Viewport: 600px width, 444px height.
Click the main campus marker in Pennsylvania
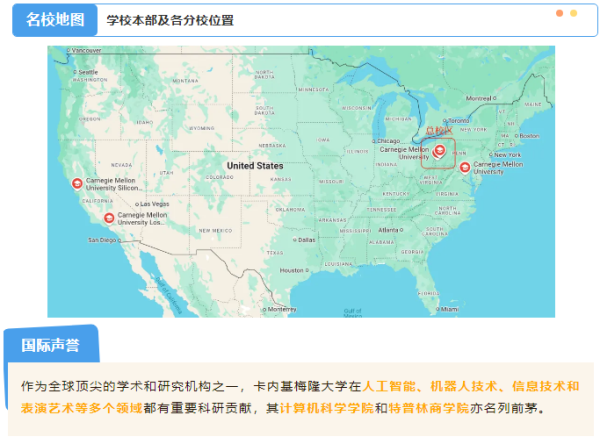click(x=440, y=152)
